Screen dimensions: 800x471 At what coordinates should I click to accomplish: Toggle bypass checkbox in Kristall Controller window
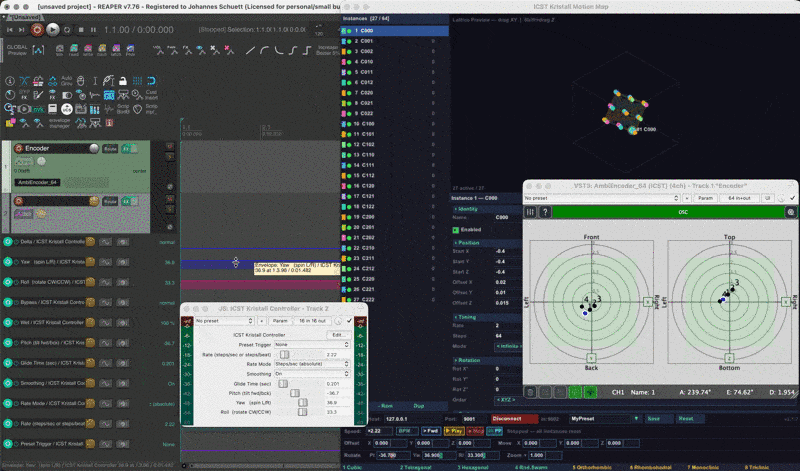(349, 321)
